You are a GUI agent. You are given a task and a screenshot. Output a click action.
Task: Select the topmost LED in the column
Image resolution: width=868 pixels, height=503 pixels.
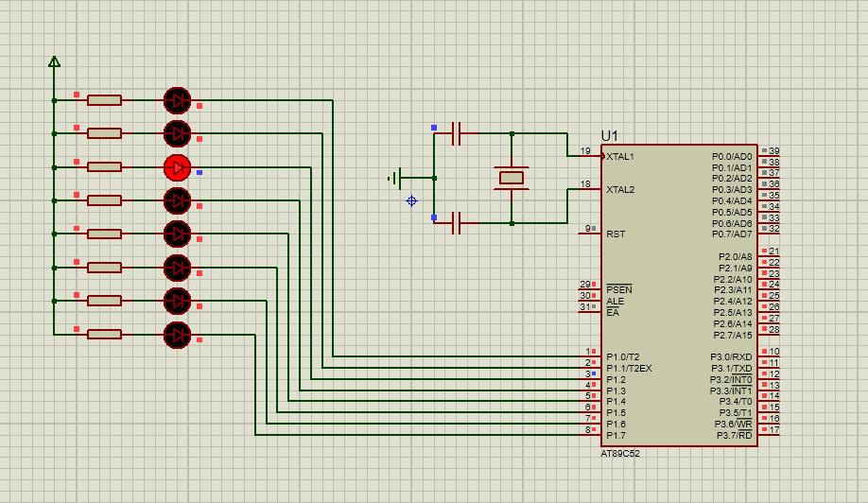(177, 99)
